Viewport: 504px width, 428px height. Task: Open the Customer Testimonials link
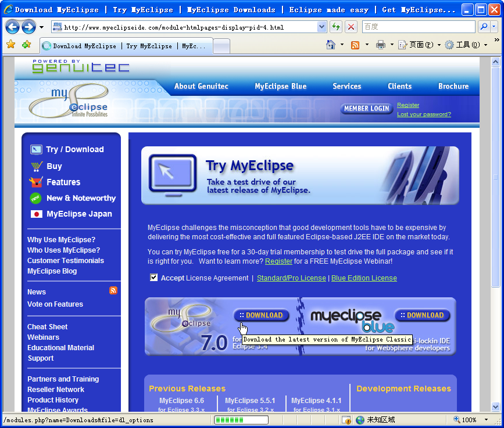click(x=66, y=260)
